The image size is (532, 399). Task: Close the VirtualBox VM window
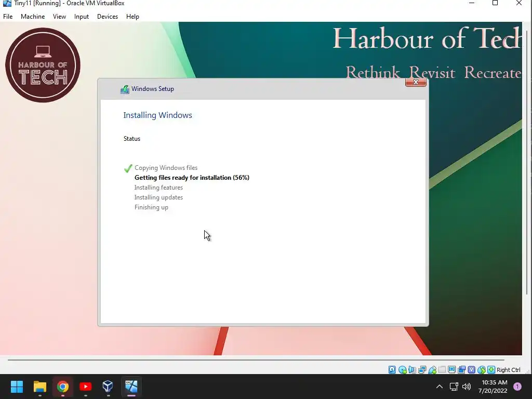(519, 3)
